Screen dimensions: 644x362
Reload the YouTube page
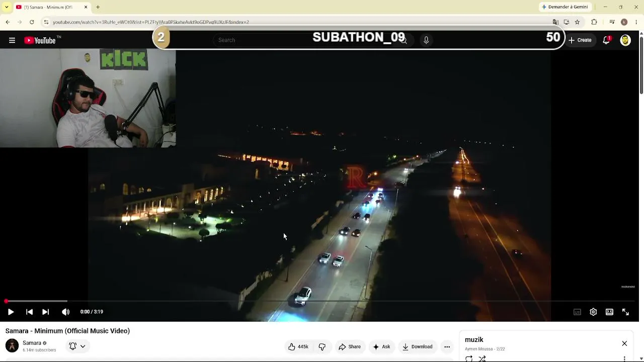32,22
